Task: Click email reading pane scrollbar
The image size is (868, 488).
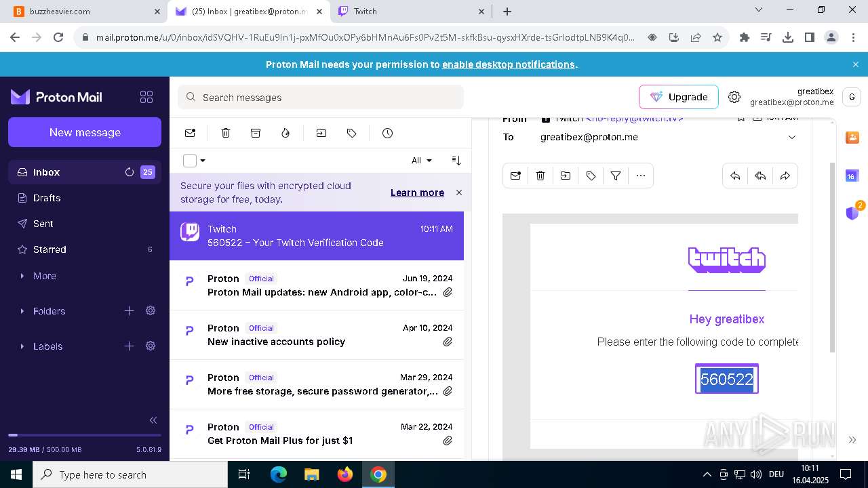Action: [x=832, y=258]
